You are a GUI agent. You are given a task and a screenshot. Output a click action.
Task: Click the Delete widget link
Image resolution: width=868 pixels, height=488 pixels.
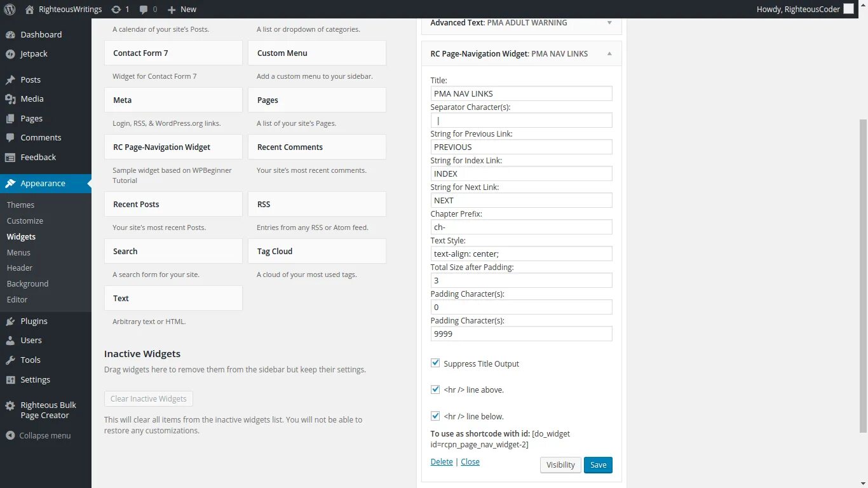442,462
